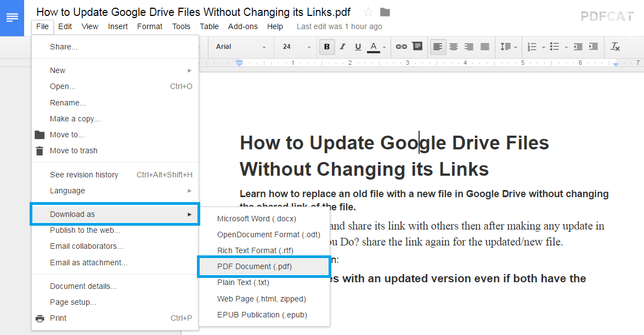Viewport: 644px width, 335px height.
Task: Apply a bulleted list
Action: point(555,47)
